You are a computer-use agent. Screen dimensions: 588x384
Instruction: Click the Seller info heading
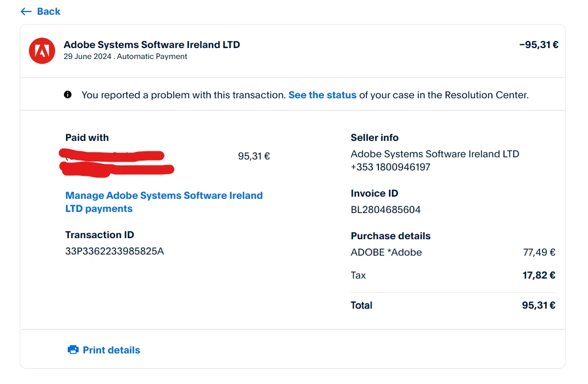click(375, 138)
